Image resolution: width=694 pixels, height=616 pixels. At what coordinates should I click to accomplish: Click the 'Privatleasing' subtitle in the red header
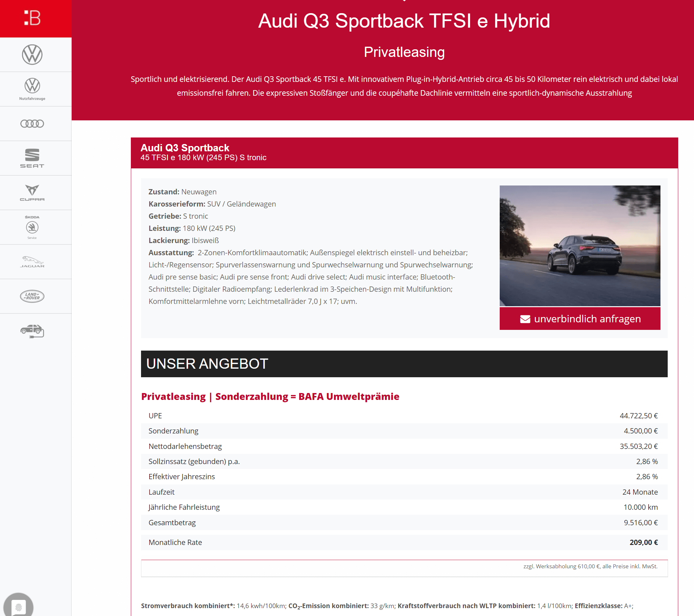tap(404, 52)
